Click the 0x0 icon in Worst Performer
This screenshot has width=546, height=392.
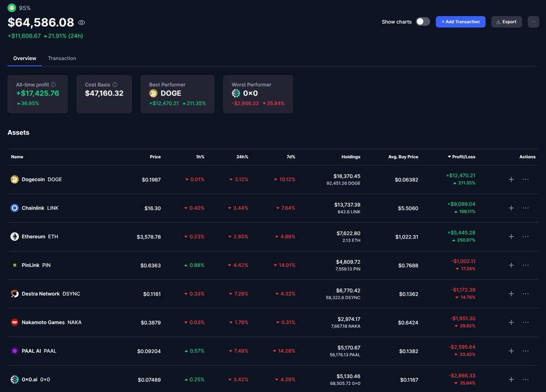236,93
